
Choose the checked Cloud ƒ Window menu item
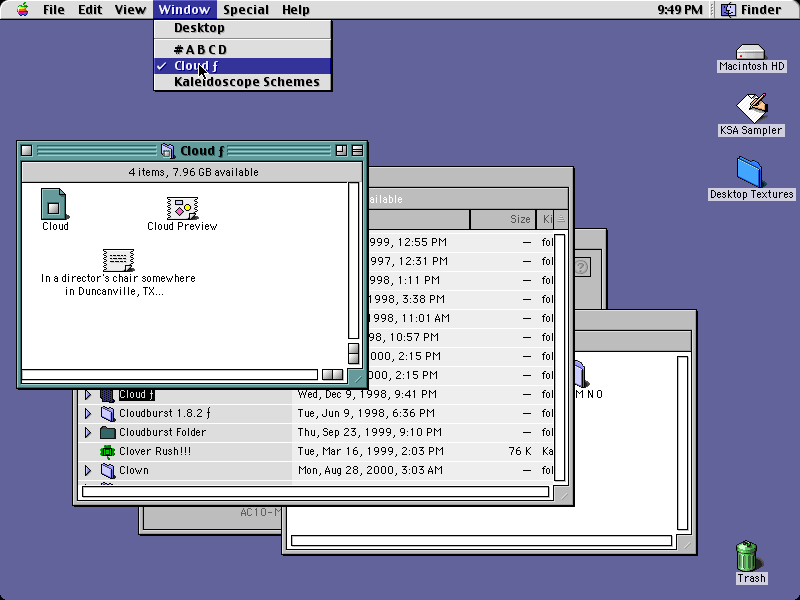click(243, 66)
